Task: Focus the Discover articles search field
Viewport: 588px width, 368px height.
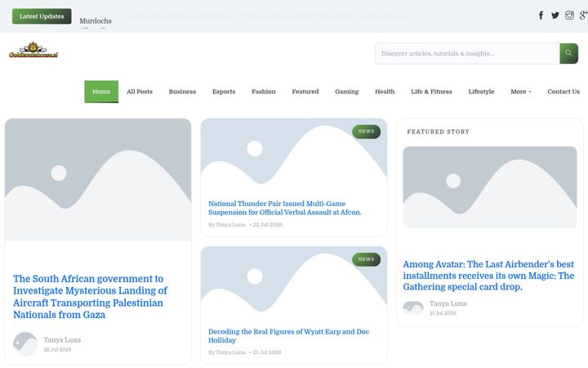Action: (x=467, y=53)
